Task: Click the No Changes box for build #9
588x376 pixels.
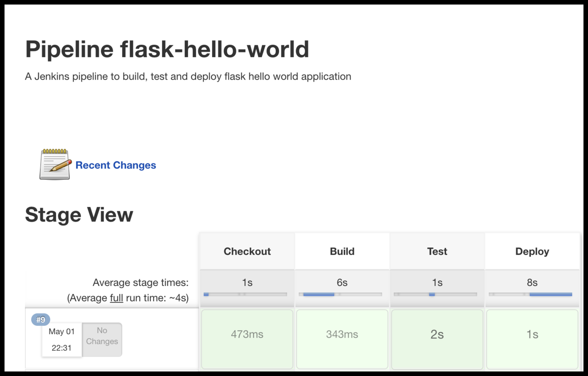Action: click(x=102, y=337)
